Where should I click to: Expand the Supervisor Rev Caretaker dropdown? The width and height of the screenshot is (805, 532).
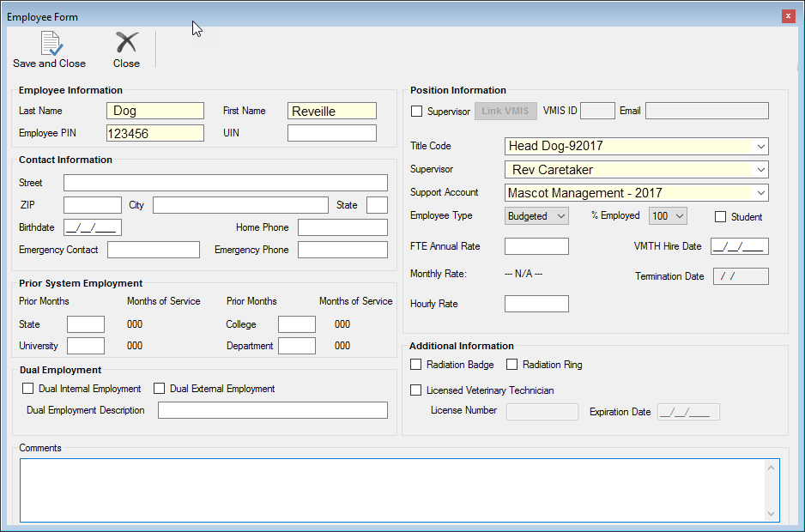pos(761,169)
